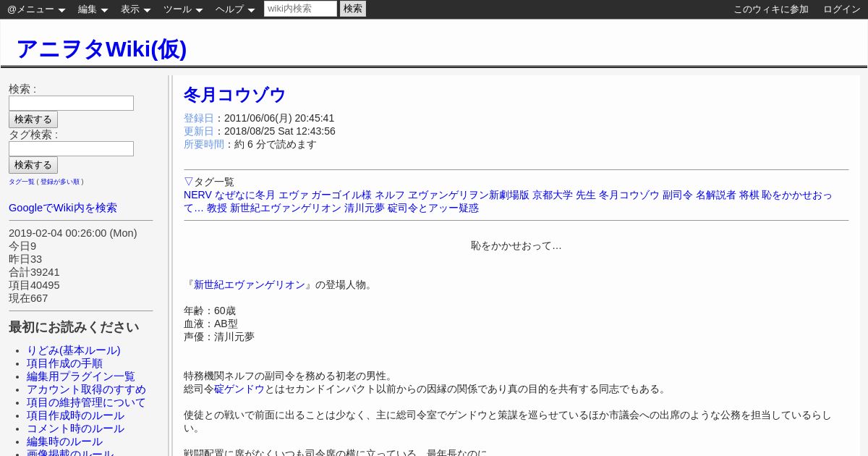Click the ログイン link
868x456 pixels.
842,9
